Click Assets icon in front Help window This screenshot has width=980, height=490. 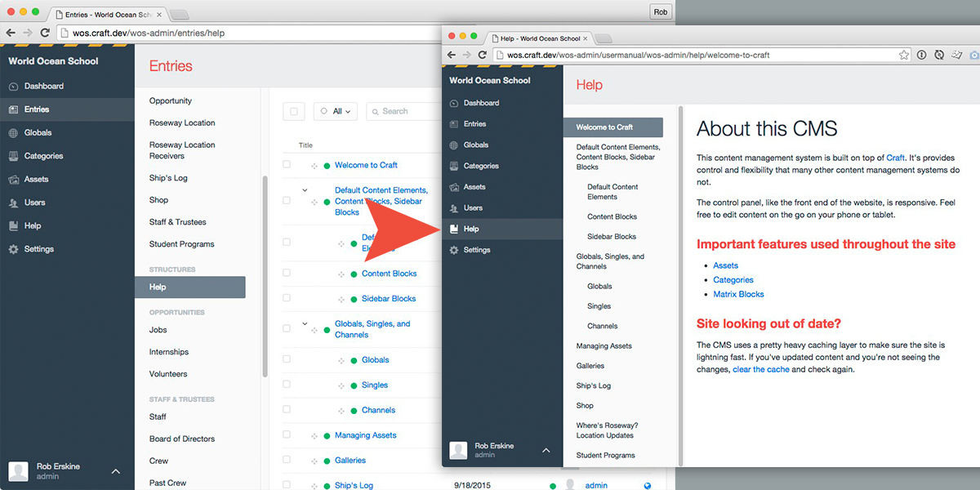tap(454, 187)
